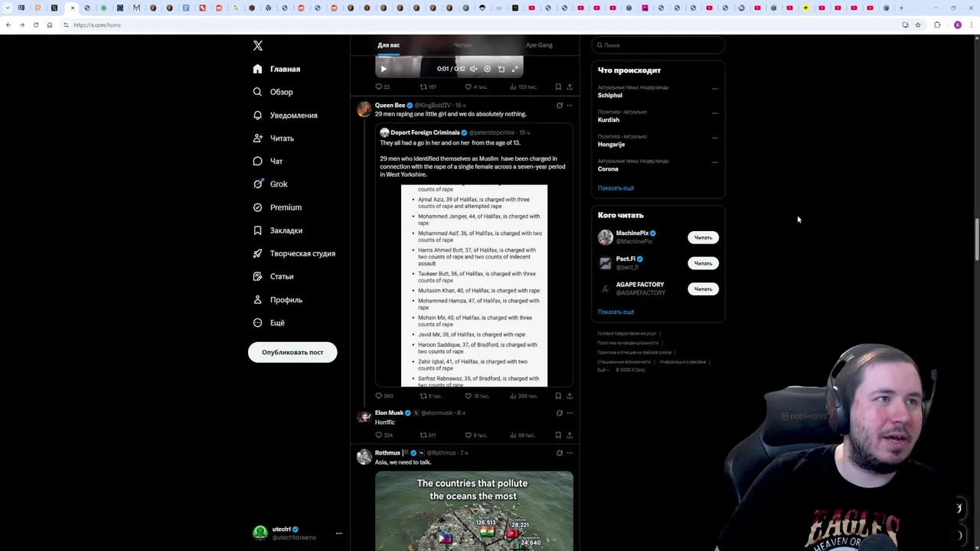
Task: Open the charges list image
Action: (474, 285)
